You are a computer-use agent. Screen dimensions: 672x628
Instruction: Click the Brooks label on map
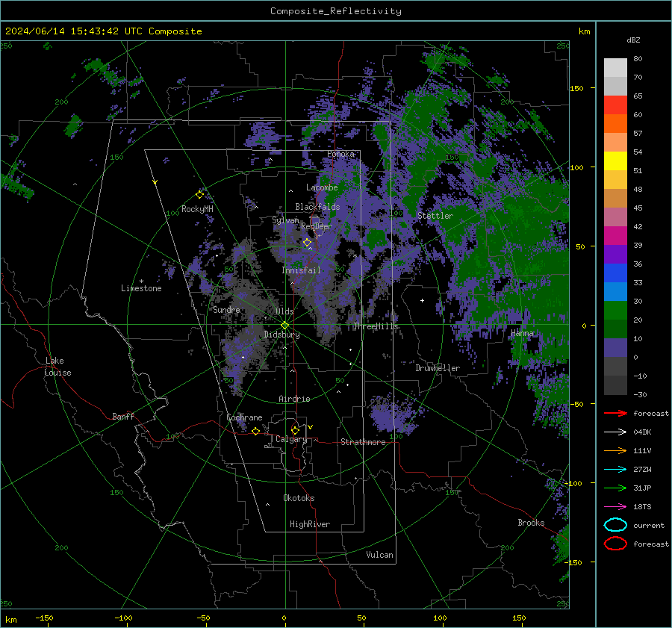(x=531, y=523)
